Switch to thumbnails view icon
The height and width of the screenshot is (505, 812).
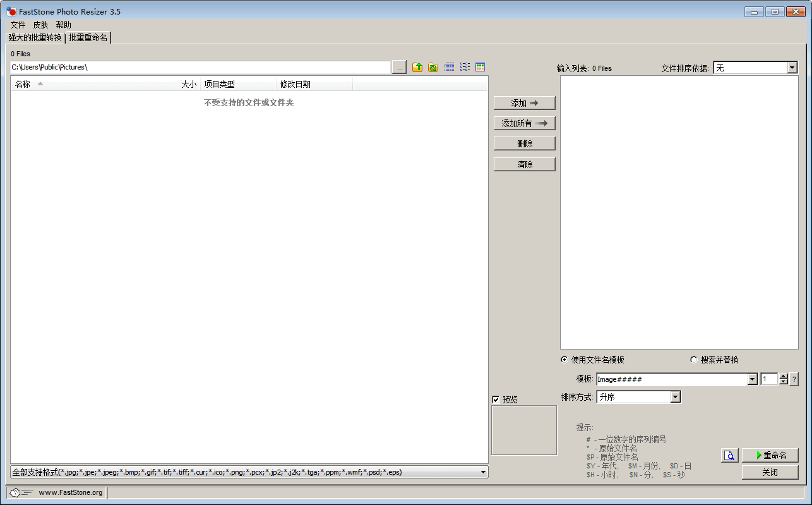coord(481,67)
